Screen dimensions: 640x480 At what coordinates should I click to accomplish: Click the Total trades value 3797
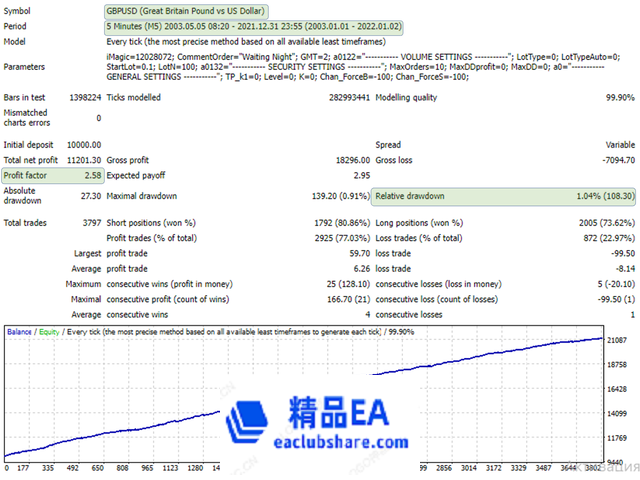[88, 222]
